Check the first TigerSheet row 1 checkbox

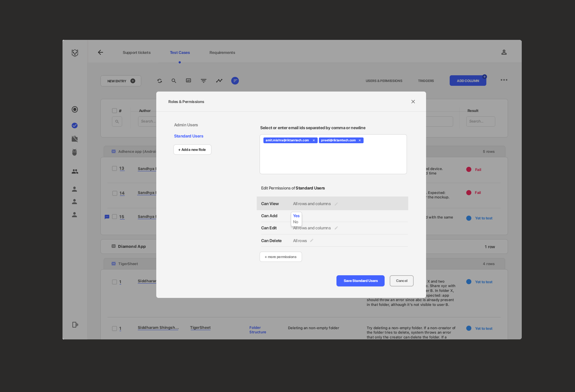(x=114, y=282)
